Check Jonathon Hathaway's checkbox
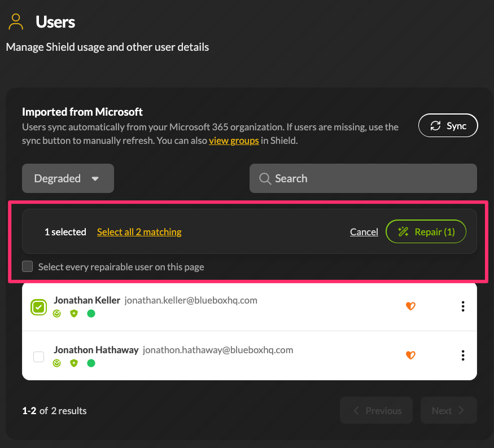Image resolution: width=494 pixels, height=448 pixels. [39, 357]
